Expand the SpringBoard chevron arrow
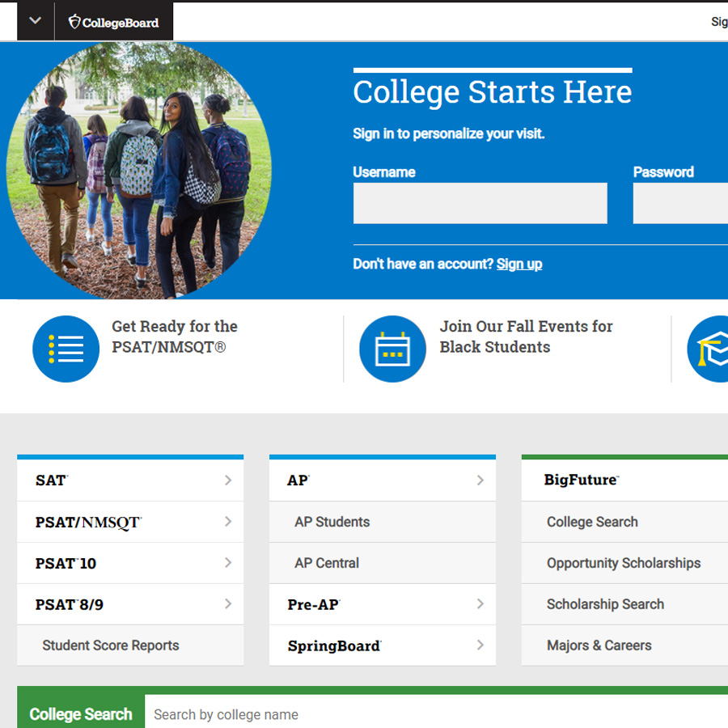Viewport: 728px width, 728px height. point(480,645)
